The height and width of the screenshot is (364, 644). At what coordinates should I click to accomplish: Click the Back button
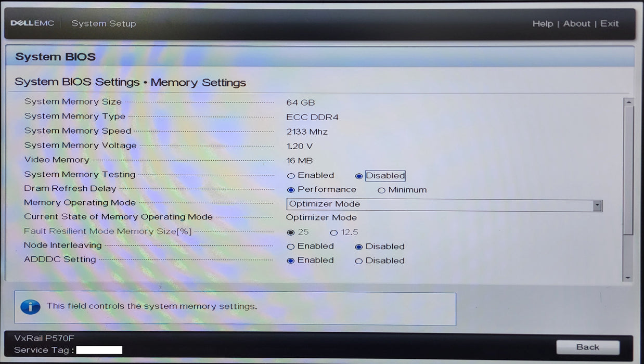pyautogui.click(x=588, y=347)
